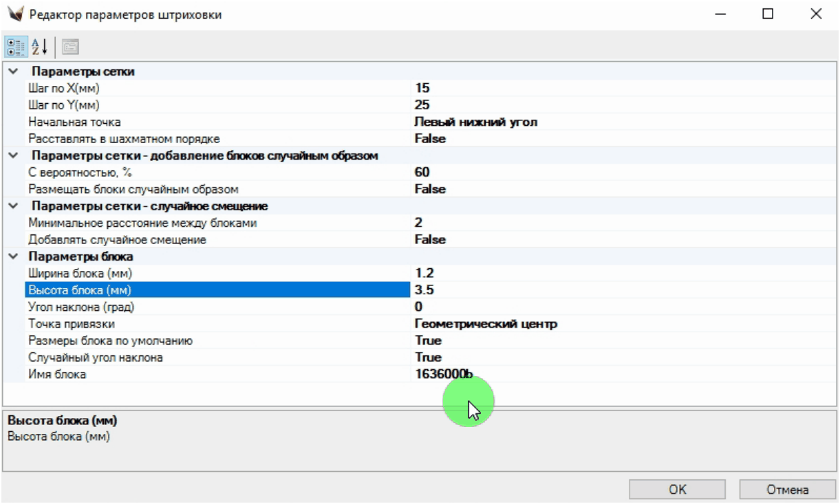Viewport: 840px width, 504px height.
Task: Toggle Расставлять в шахматном порядке False value
Action: click(430, 139)
